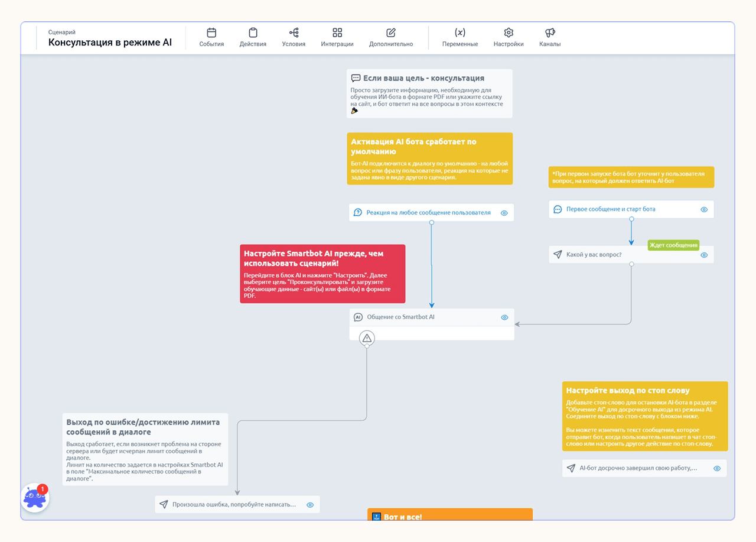This screenshot has width=756, height=542.
Task: Click the green Ждет сообщения badge
Action: tap(673, 245)
